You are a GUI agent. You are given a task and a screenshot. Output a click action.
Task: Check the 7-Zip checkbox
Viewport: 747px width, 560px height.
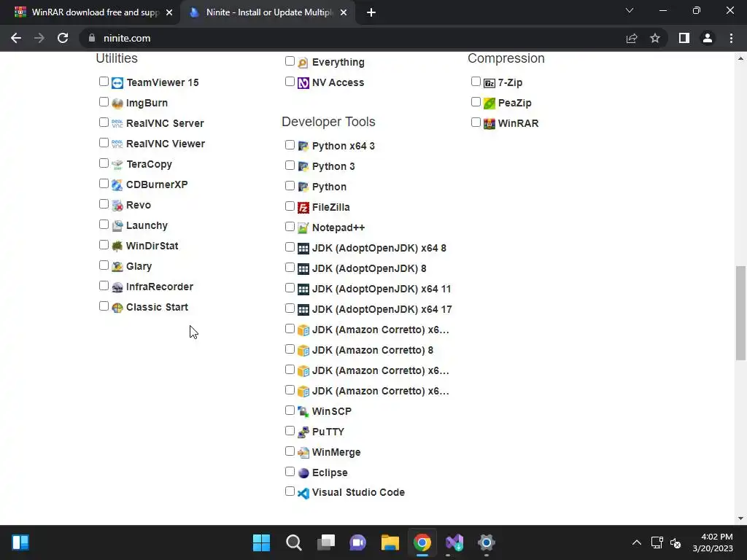click(476, 82)
